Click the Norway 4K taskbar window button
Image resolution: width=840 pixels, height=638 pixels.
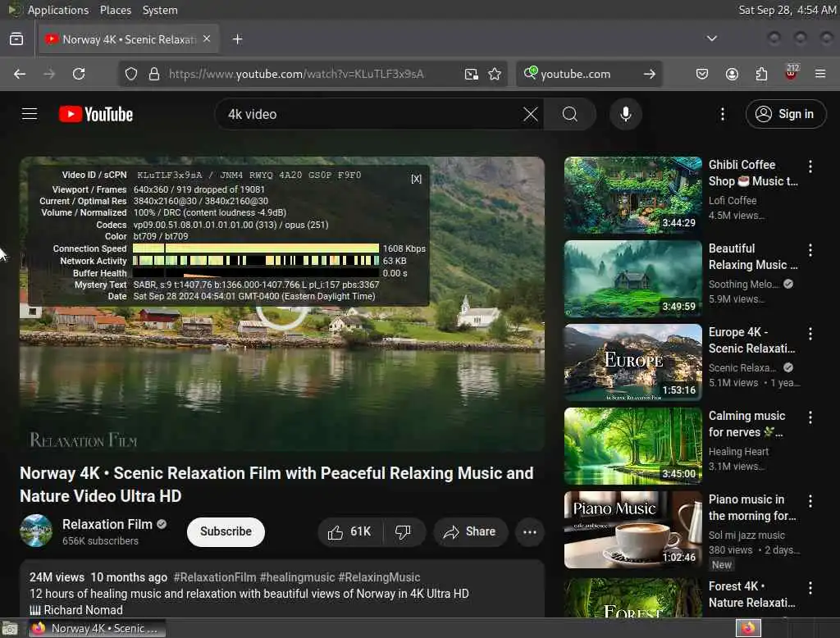point(97,628)
